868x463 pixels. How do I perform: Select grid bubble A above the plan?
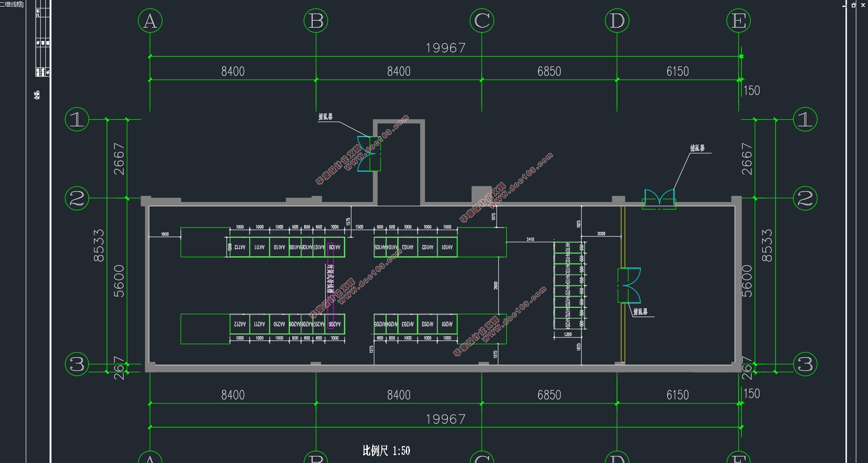[x=150, y=21]
